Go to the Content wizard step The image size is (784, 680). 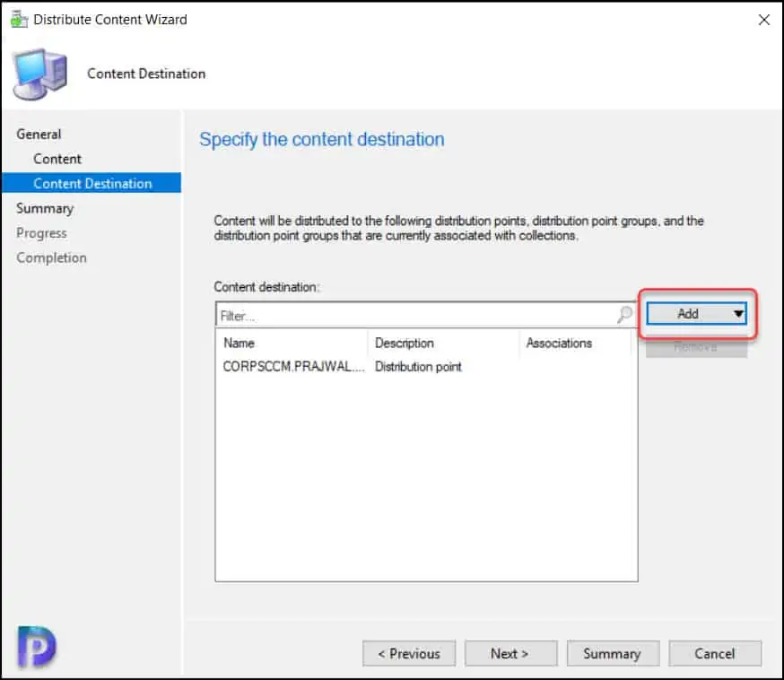[57, 159]
